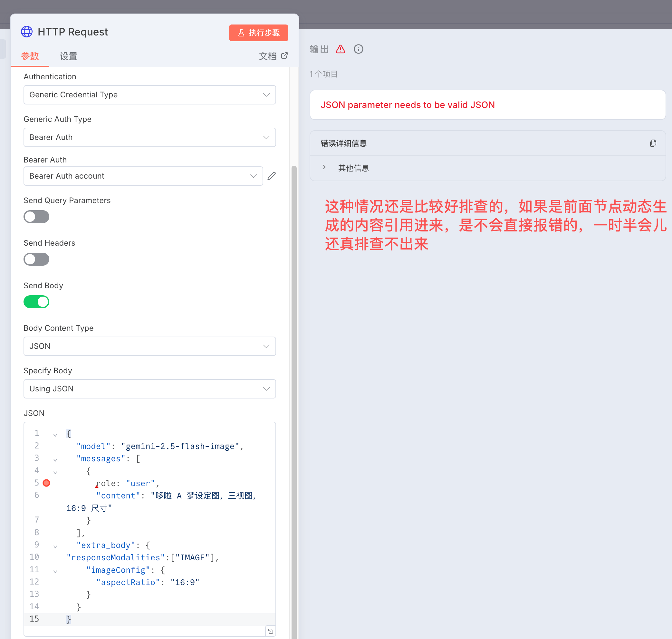This screenshot has height=639, width=672.
Task: Click the HTTP Request globe icon
Action: click(x=26, y=32)
